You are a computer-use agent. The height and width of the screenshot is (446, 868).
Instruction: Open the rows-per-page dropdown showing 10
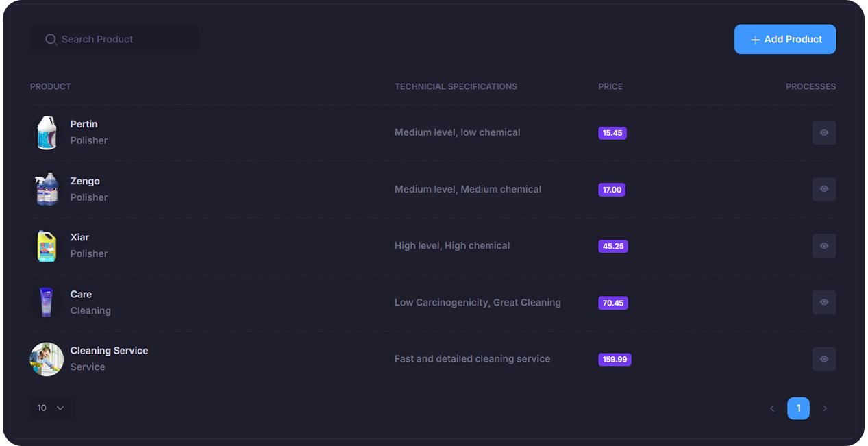pos(51,408)
